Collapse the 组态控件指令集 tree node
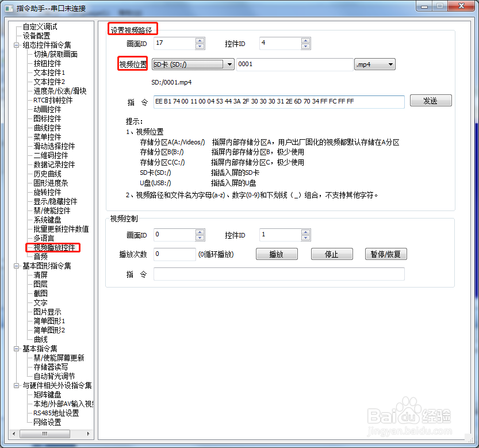Viewport: 479px width, 448px height. (16, 45)
